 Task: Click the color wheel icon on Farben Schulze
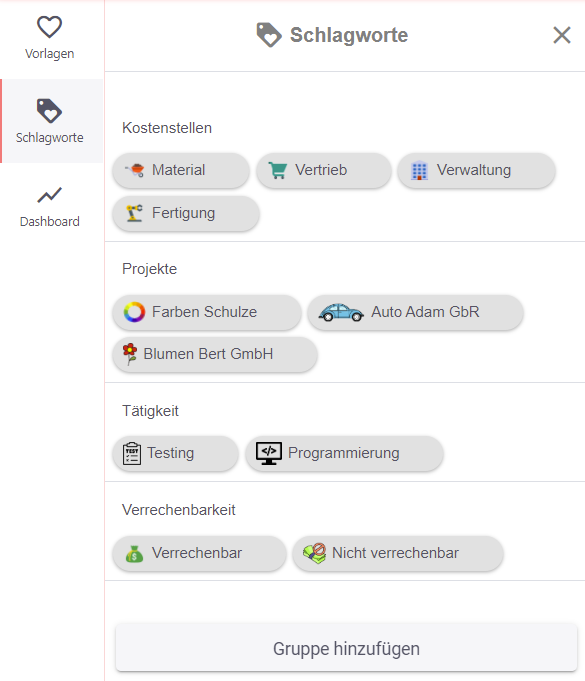tap(134, 312)
